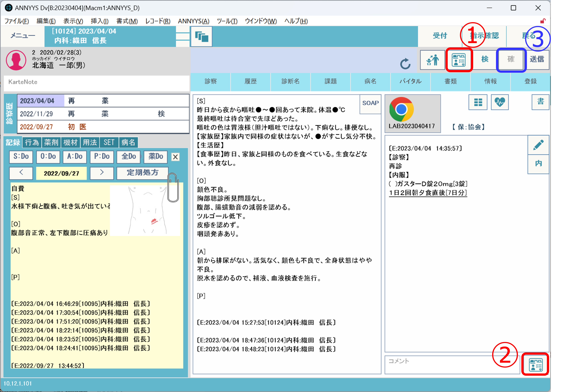Open the heart vitals icon
Screen dimensions: 570x392
[499, 102]
